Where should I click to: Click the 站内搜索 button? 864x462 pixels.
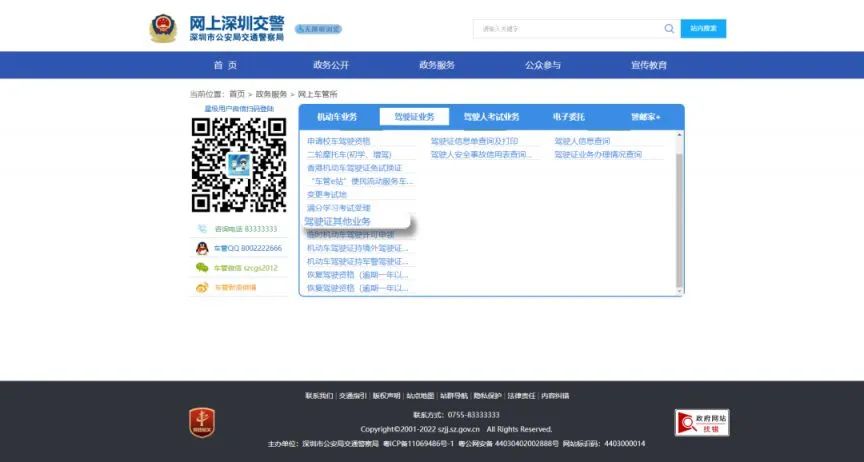coord(703,29)
